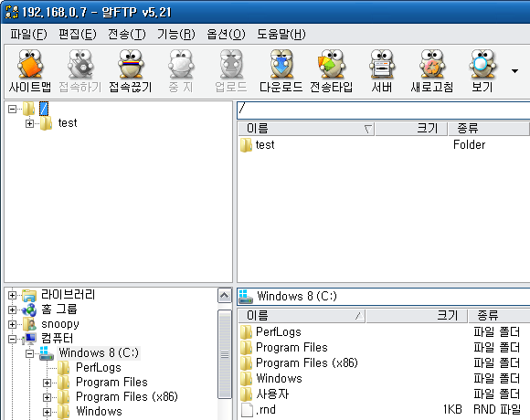This screenshot has width=530, height=420.
Task: Refresh listing with 새로고침 icon
Action: point(432,71)
